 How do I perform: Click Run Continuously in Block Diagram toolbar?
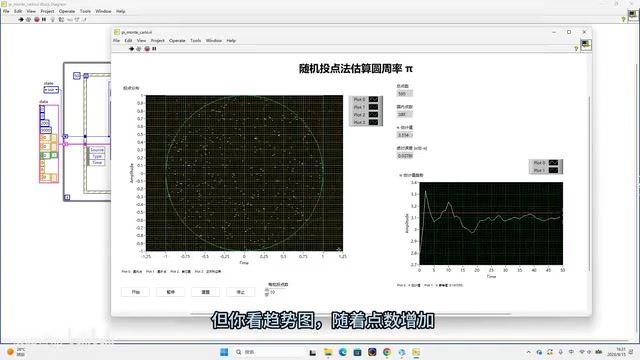point(29,19)
